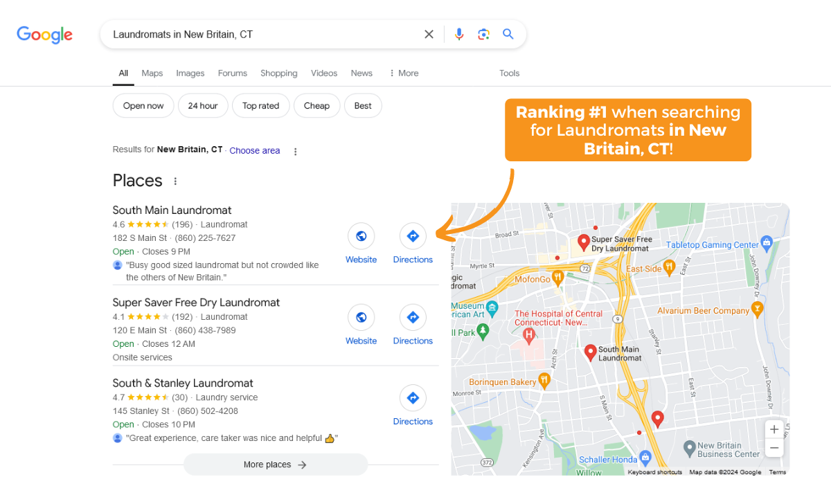Click the 145 Stanley St address
The image size is (831, 504).
[x=141, y=411]
